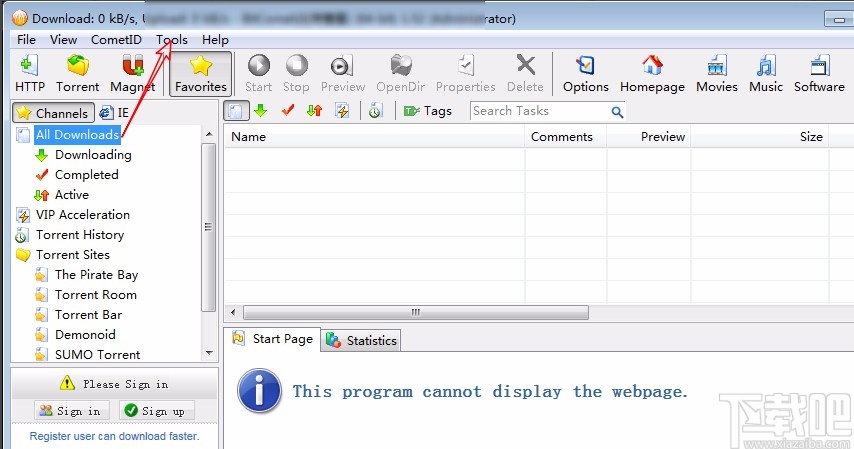Open the CometID menu
The width and height of the screenshot is (854, 449).
[116, 40]
